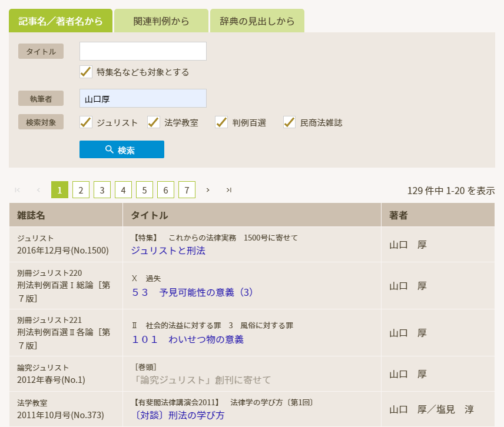504x427 pixels.
Task: Jump to results page 7
Action: pyautogui.click(x=187, y=190)
